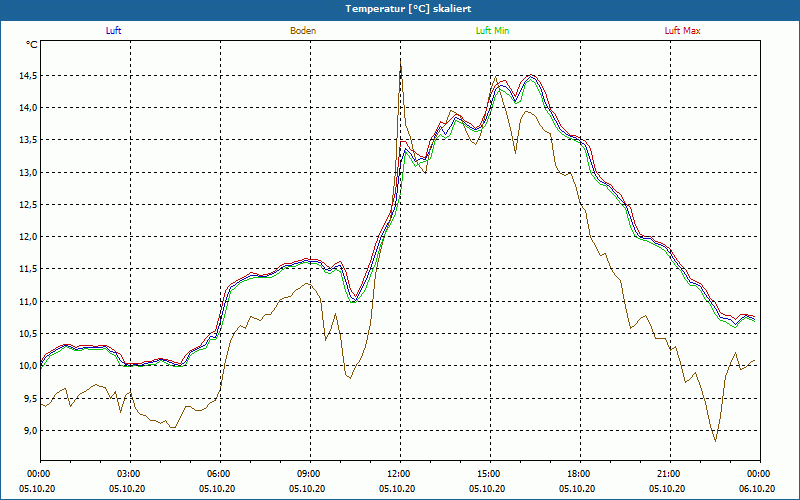Click the 11,5 y-axis label
The image size is (800, 500).
28,269
